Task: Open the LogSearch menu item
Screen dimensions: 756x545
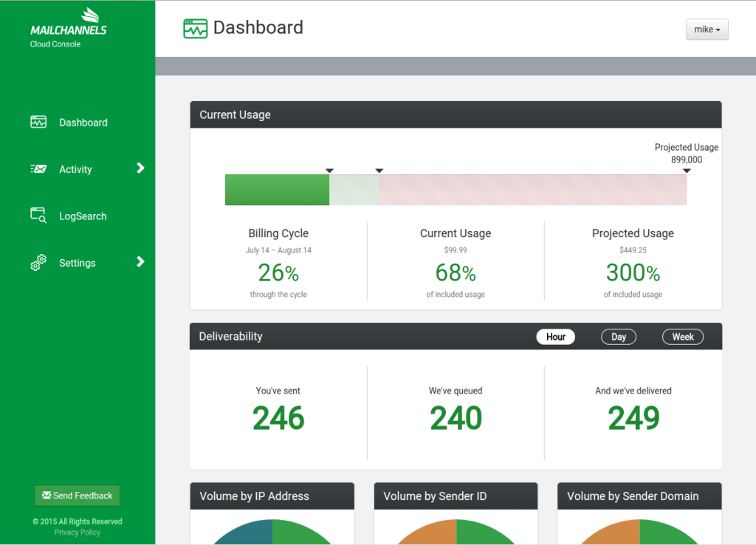Action: click(x=83, y=216)
